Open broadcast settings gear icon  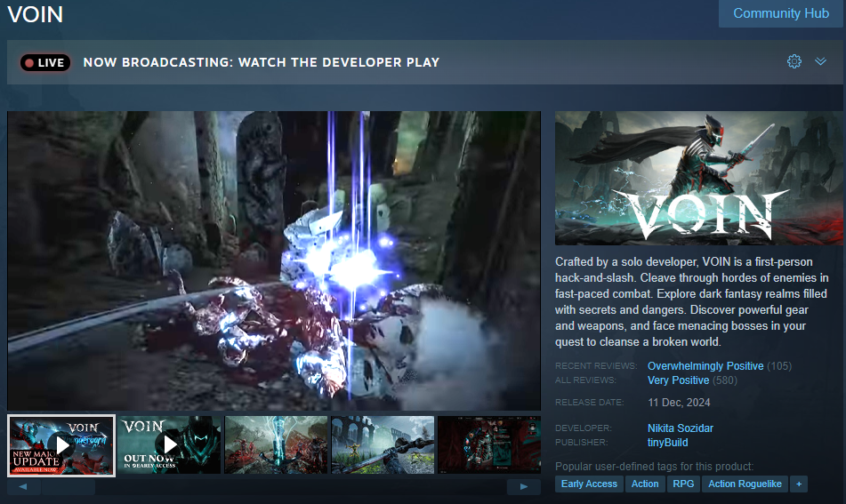pyautogui.click(x=794, y=61)
